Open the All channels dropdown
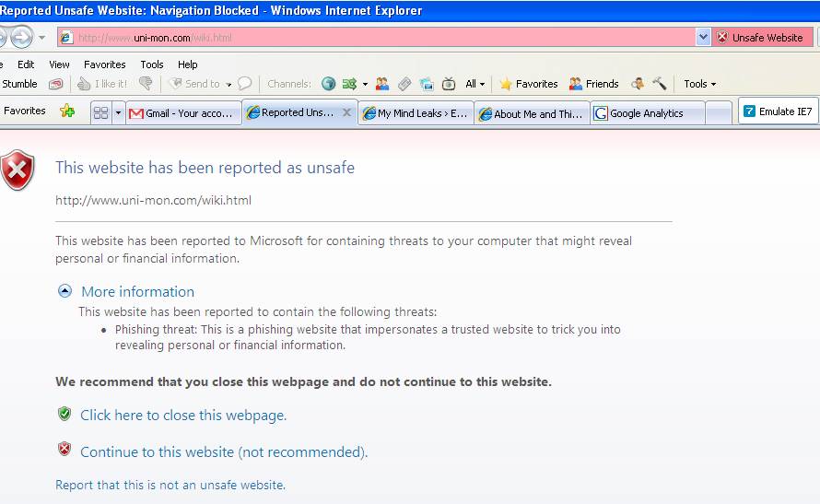 (x=474, y=84)
